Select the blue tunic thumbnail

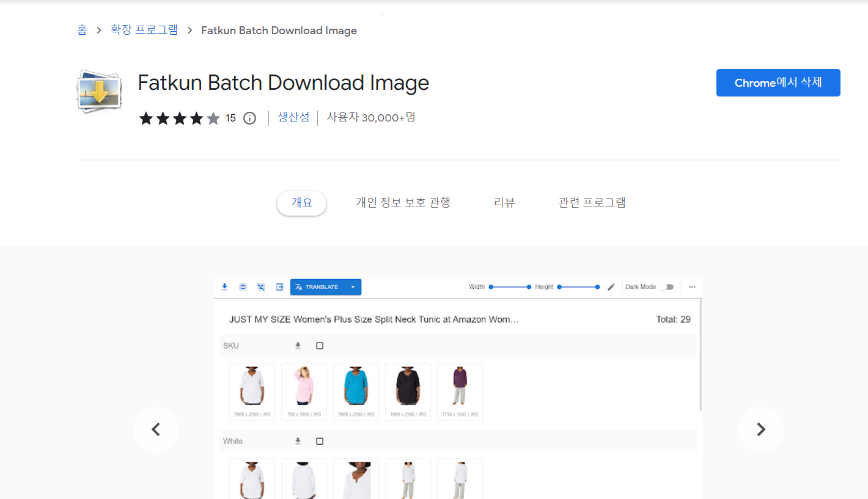point(356,392)
